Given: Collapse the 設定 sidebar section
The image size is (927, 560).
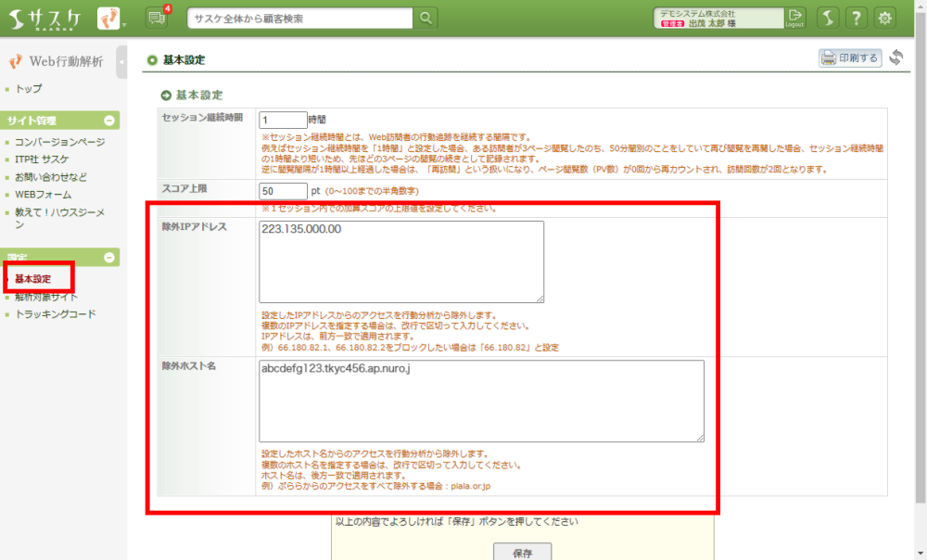Looking at the screenshot, I should point(108,257).
